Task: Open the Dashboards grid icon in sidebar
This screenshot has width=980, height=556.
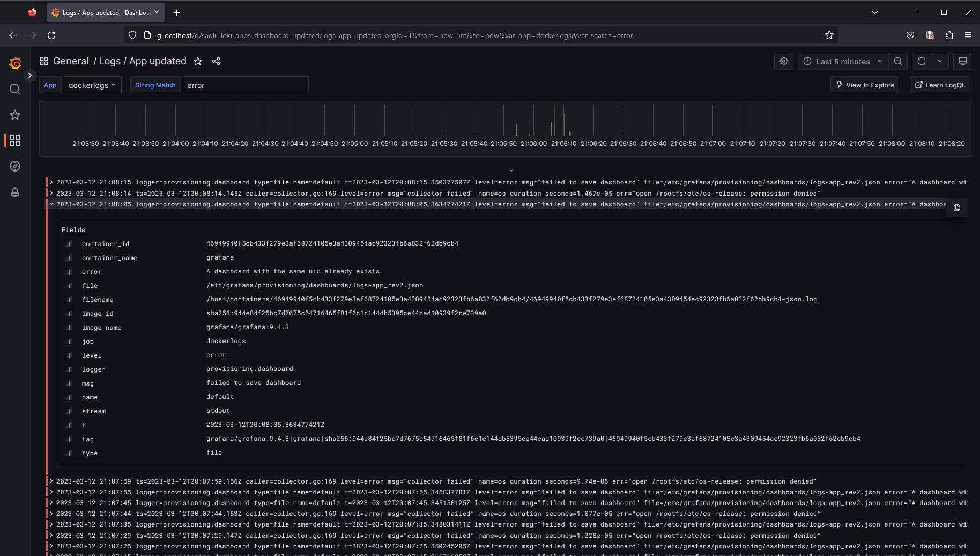Action: point(15,140)
